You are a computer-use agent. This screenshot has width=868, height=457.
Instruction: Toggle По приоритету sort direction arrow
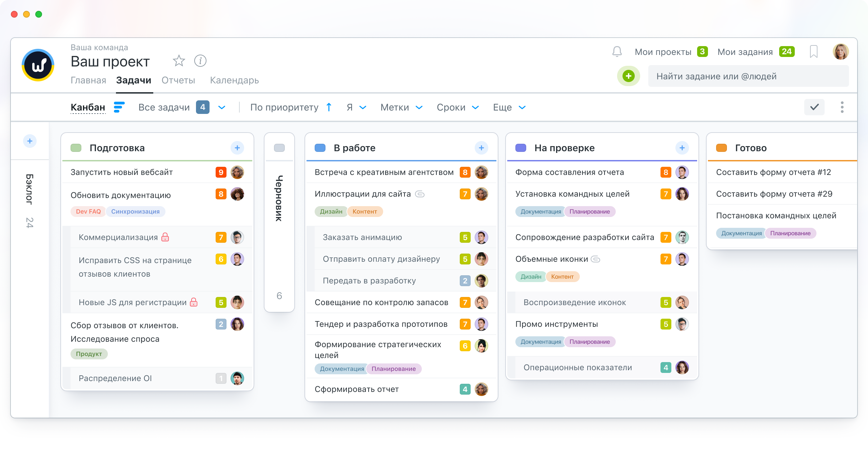click(x=329, y=107)
